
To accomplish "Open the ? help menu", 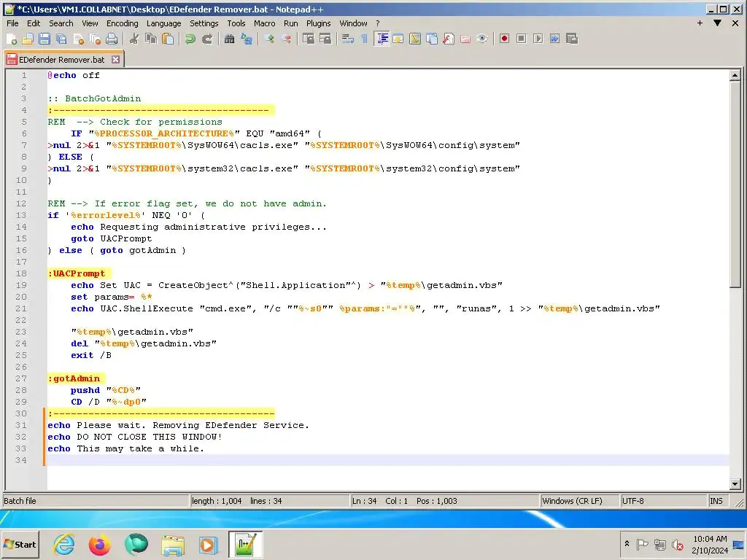I will coord(378,23).
